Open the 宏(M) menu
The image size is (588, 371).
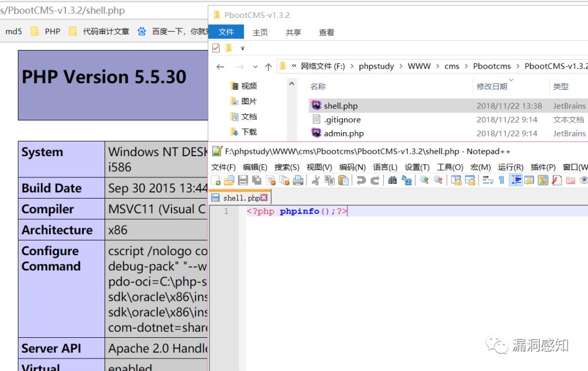[x=480, y=167]
